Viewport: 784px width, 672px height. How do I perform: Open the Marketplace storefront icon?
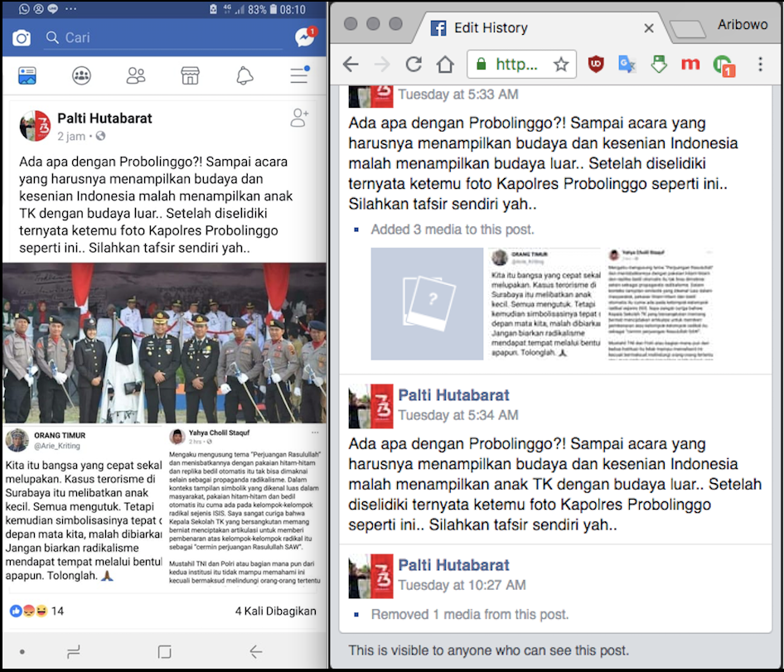[191, 76]
